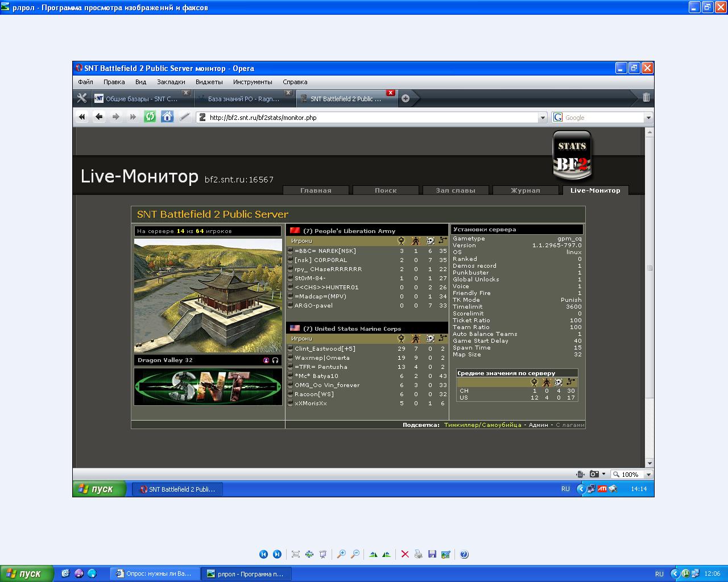The image size is (728, 582).
Task: Add new Opera tab plus button
Action: [406, 98]
